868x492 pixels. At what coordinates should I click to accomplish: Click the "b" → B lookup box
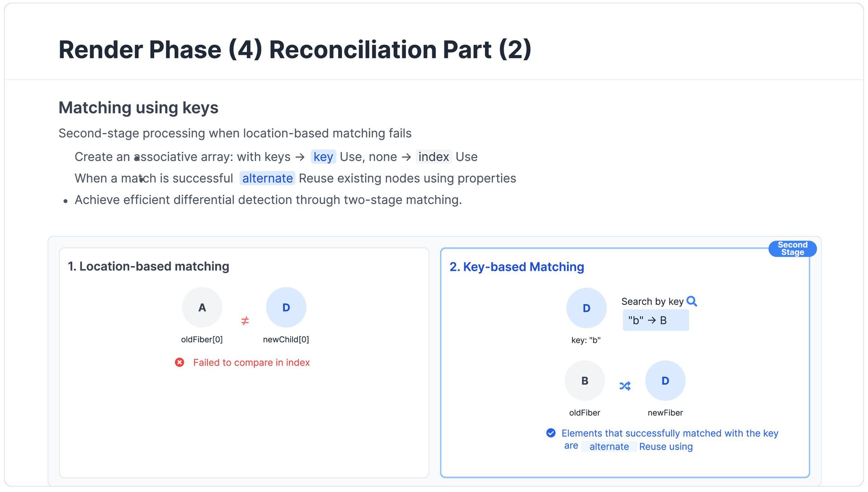click(655, 320)
